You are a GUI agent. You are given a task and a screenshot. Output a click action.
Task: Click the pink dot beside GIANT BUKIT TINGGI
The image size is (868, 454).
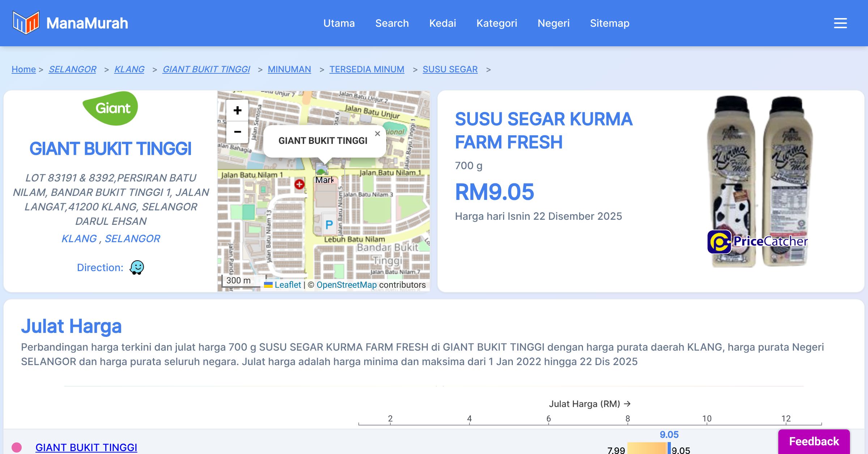17,447
